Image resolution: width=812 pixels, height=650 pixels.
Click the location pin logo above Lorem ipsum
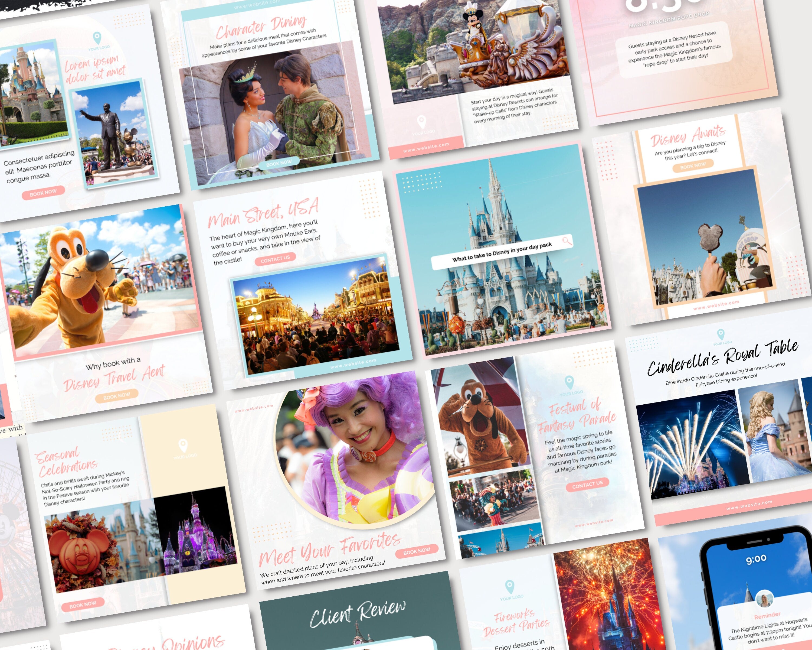97,38
